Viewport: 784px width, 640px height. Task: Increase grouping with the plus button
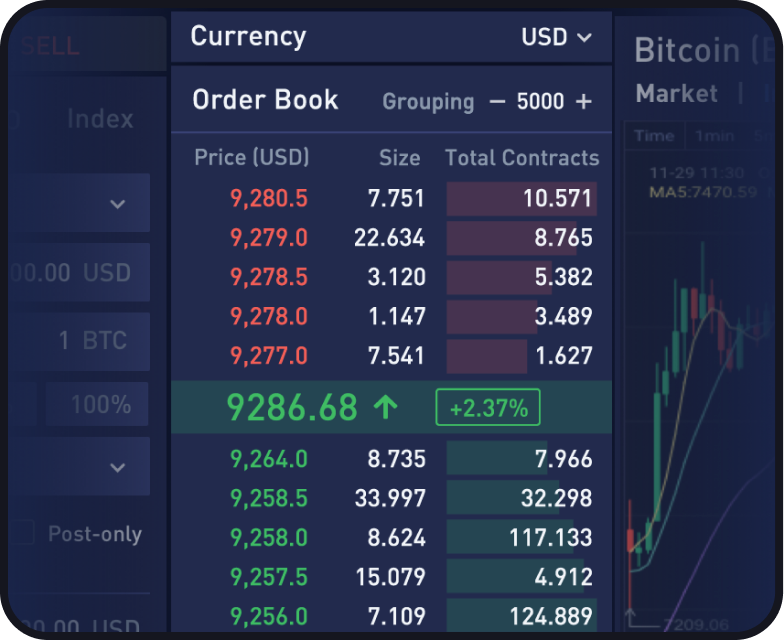(x=584, y=102)
